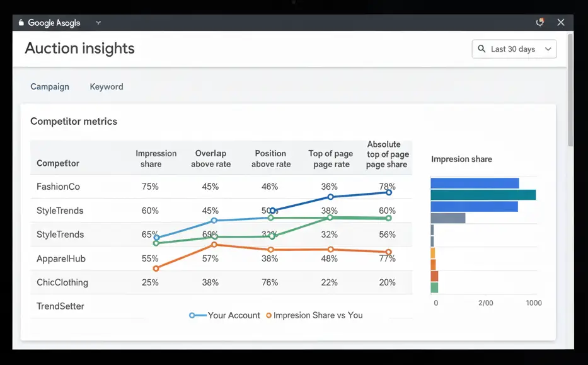Switch to the Keyword tab
The image size is (588, 365).
(107, 86)
